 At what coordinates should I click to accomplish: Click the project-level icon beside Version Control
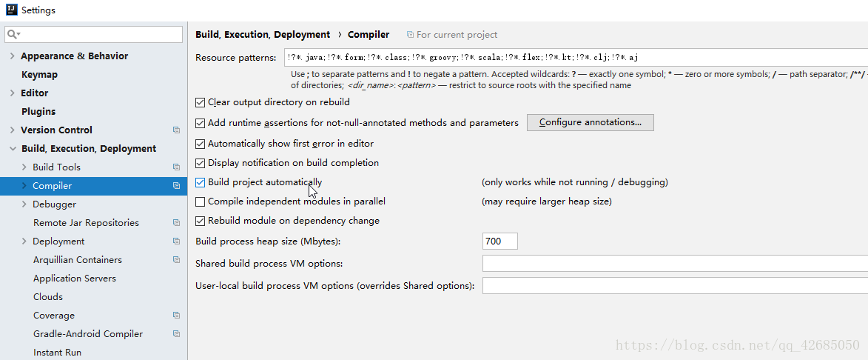[x=176, y=130]
